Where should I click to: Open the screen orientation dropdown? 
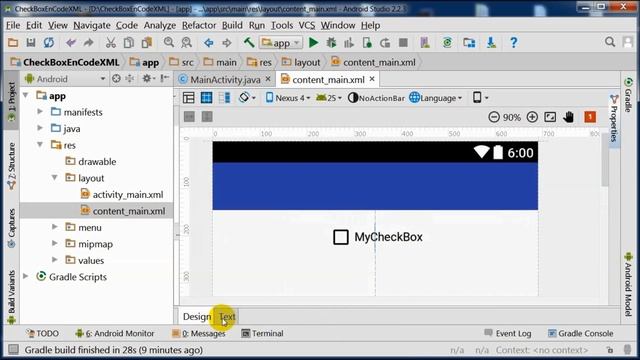pyautogui.click(x=247, y=98)
